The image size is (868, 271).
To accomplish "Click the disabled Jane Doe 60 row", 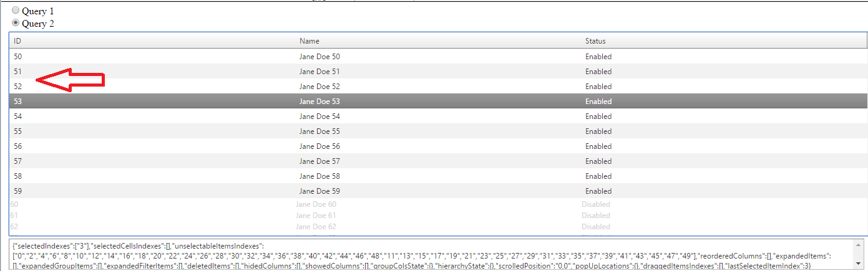I will click(316, 204).
